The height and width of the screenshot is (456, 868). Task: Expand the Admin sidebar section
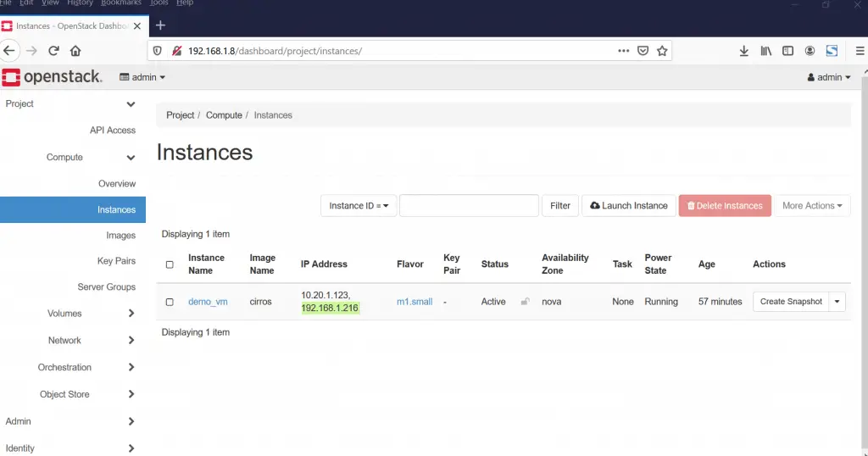tap(131, 422)
